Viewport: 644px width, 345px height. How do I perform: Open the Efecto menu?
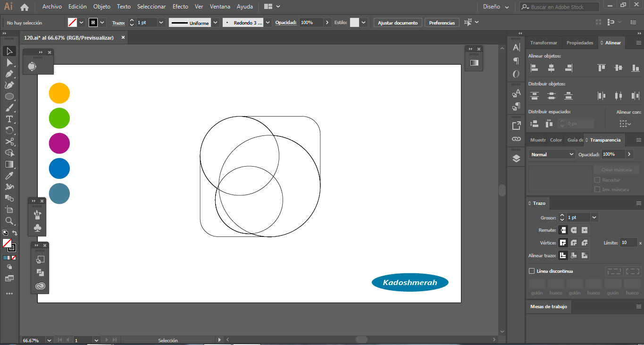[180, 7]
